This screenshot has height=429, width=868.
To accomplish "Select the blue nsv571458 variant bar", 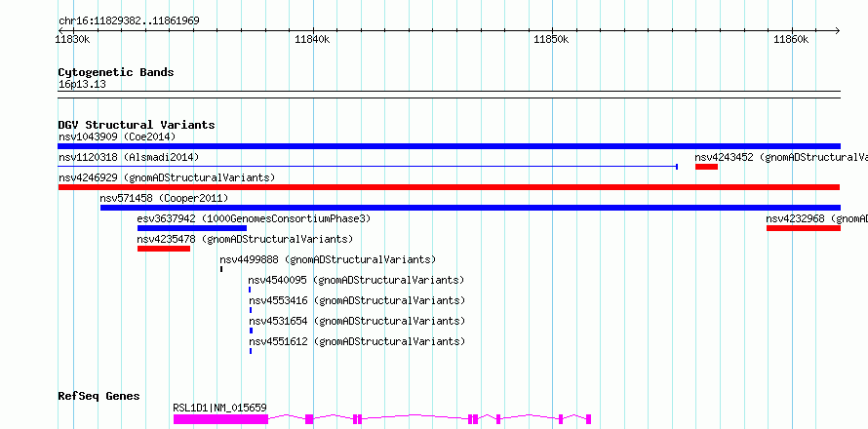I will [470, 208].
